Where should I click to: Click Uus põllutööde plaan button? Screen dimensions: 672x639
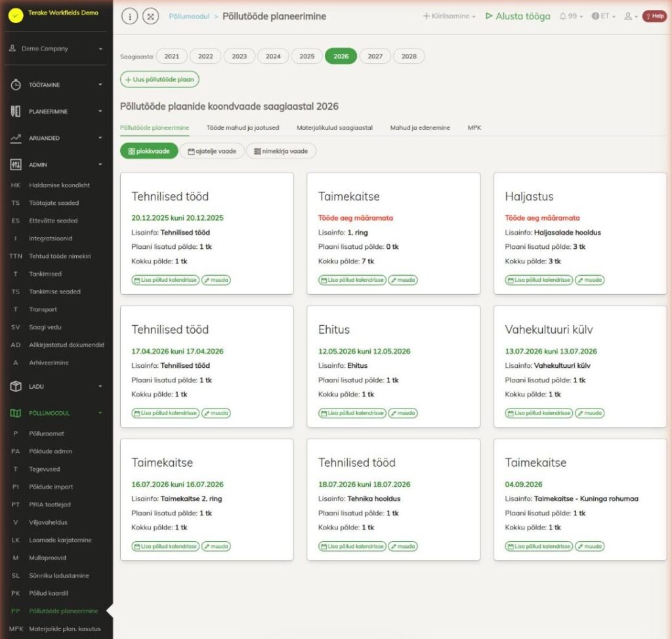[160, 79]
